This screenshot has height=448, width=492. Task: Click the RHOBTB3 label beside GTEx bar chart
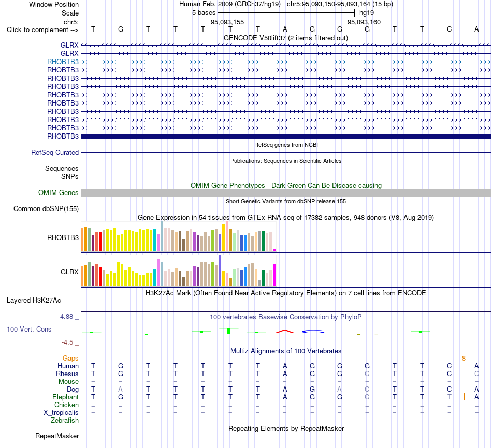click(63, 237)
